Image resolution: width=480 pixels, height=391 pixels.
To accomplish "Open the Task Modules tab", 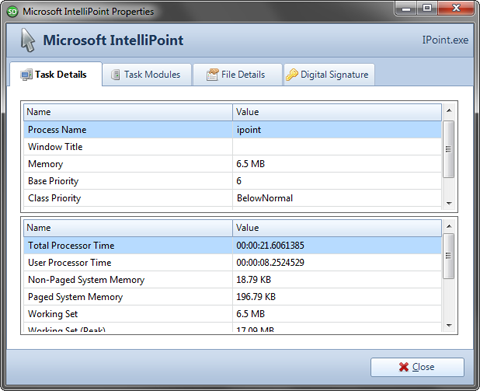I will pyautogui.click(x=147, y=75).
